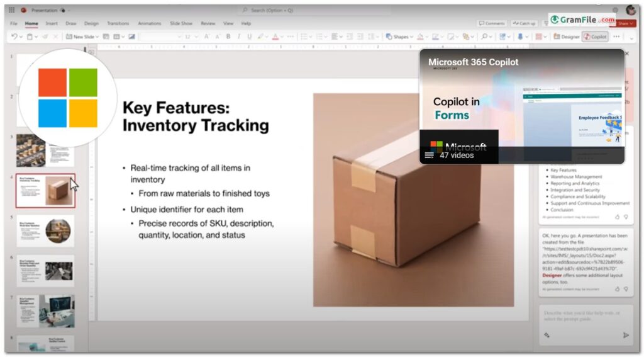The width and height of the screenshot is (644, 357).
Task: Thumbs down the 'OK, here you go' response
Action: tap(626, 289)
